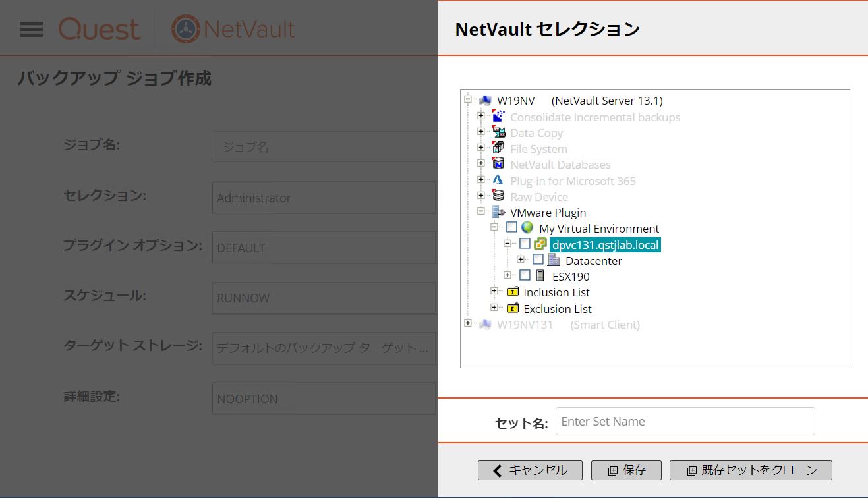Image resolution: width=868 pixels, height=498 pixels.
Task: Click the ESX190 host icon
Action: [540, 276]
